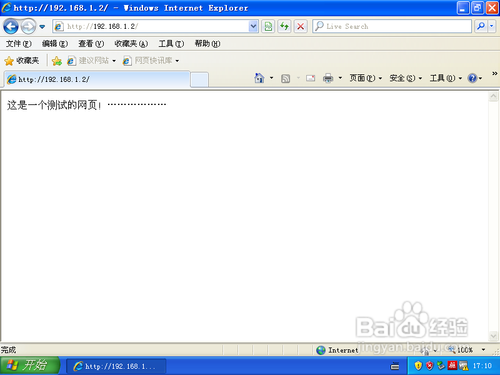This screenshot has width=500, height=375.
Task: Click the page text 这是一个测试的网页
Action: tap(52, 105)
